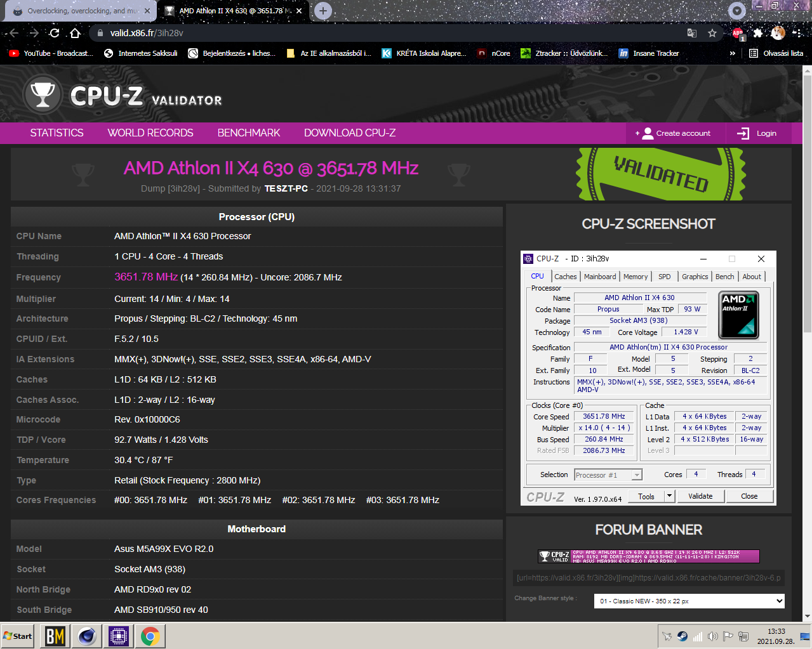Add a new browser tab with the plus button
Screen dimensions: 812x649
tap(323, 11)
